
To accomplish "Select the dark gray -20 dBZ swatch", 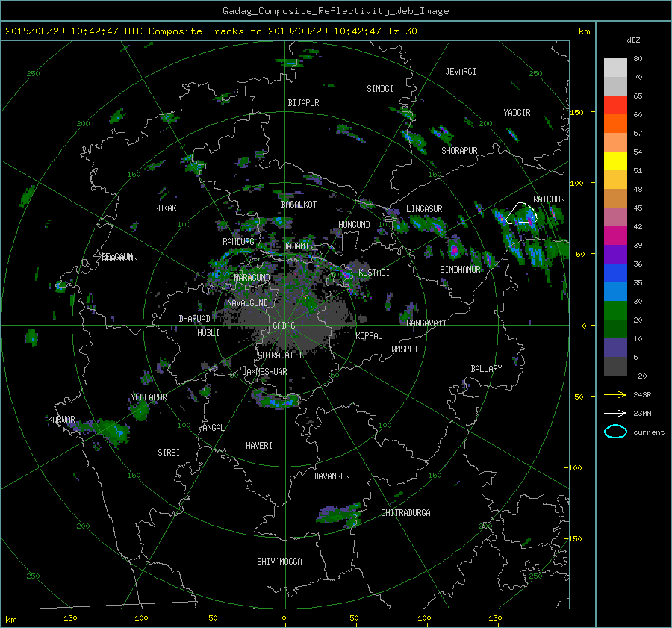I will [615, 367].
